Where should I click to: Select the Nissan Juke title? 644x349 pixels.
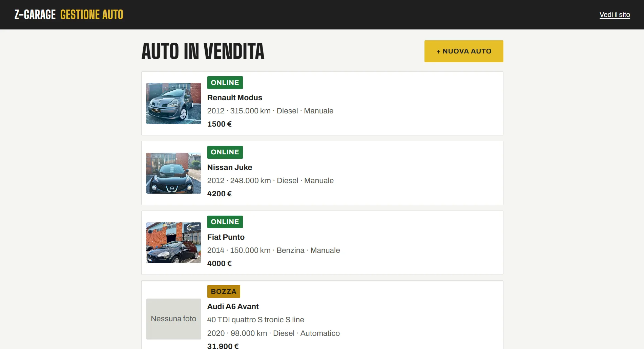coord(230,167)
